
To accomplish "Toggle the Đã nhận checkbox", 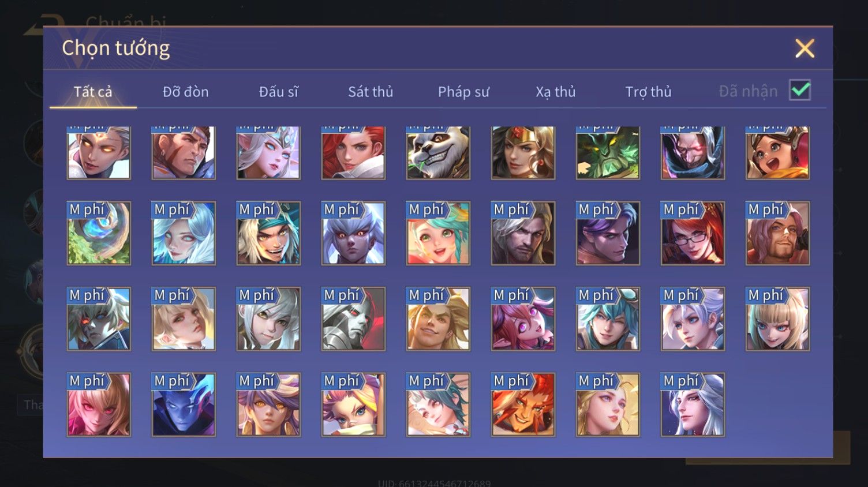I will (800, 90).
